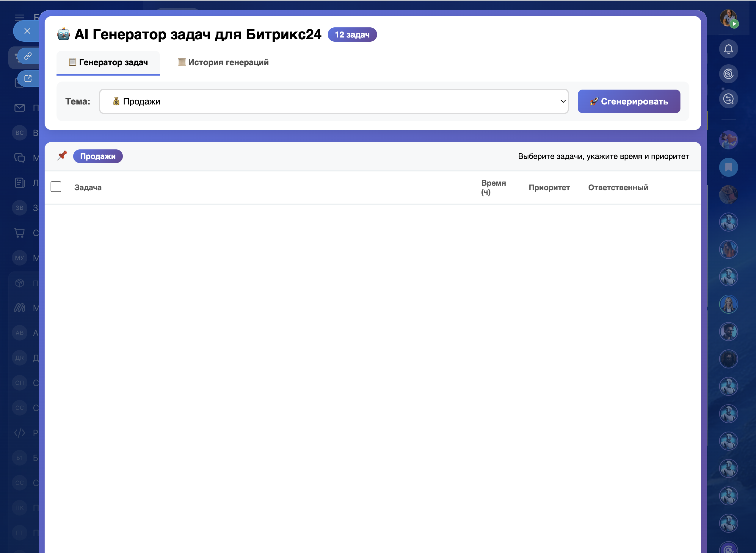
Task: Open the shopping cart icon in sidebar
Action: (x=20, y=233)
